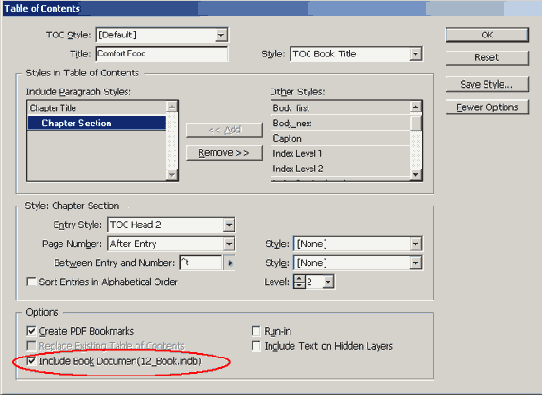This screenshot has height=395, width=542.
Task: Open the Page Number dropdown set to After Entry
Action: [229, 244]
